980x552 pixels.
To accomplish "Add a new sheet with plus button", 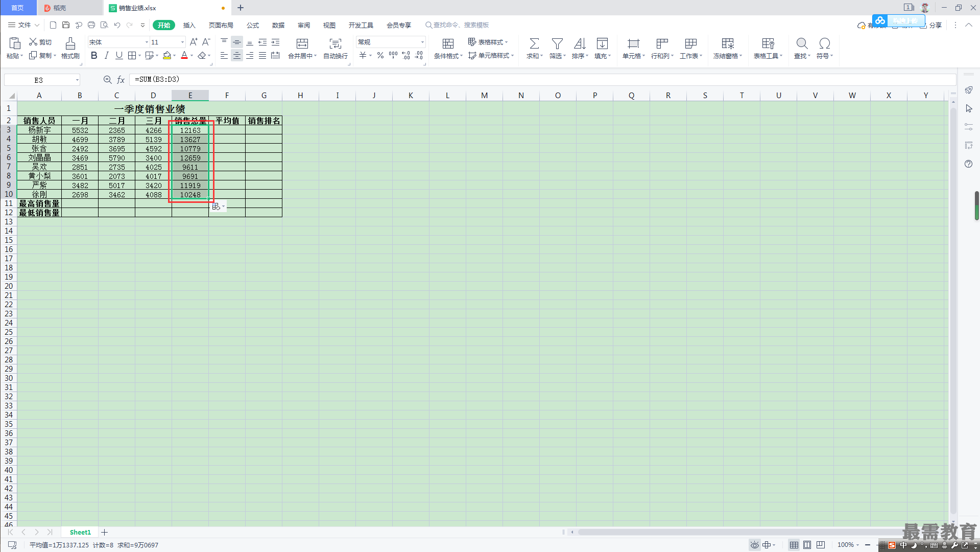I will pyautogui.click(x=105, y=532).
